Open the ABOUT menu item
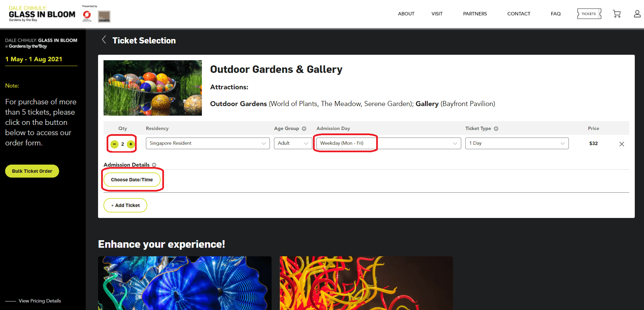Image resolution: width=644 pixels, height=310 pixels. 406,14
